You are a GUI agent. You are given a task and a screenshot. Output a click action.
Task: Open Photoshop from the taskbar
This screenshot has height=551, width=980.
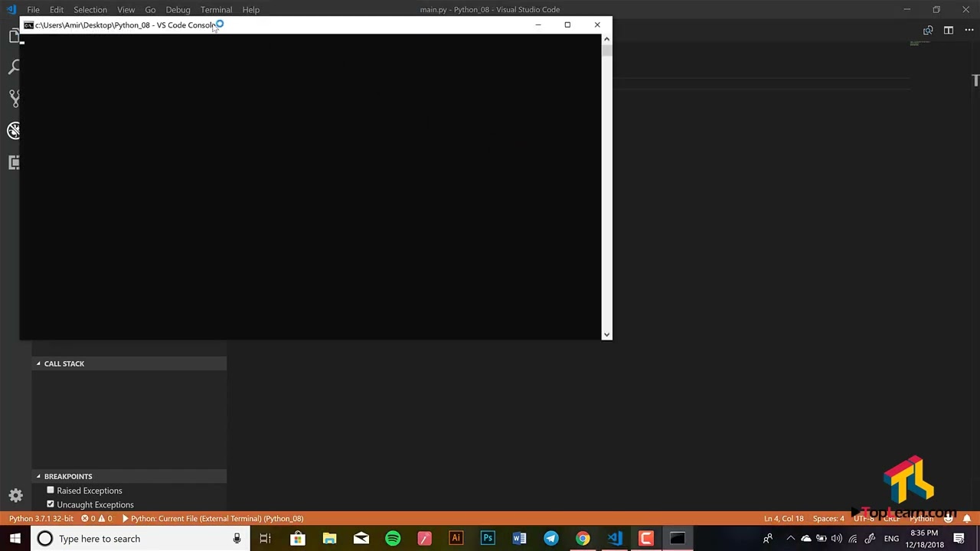[488, 539]
